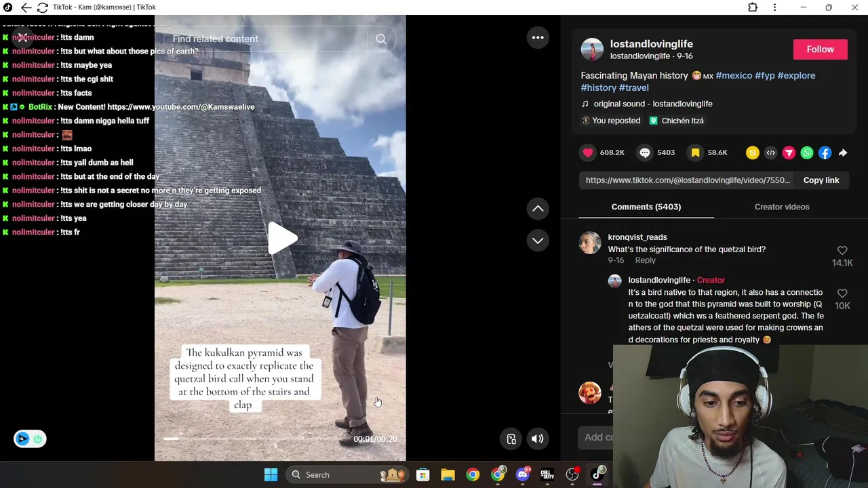Open the #history hashtag

pos(599,87)
